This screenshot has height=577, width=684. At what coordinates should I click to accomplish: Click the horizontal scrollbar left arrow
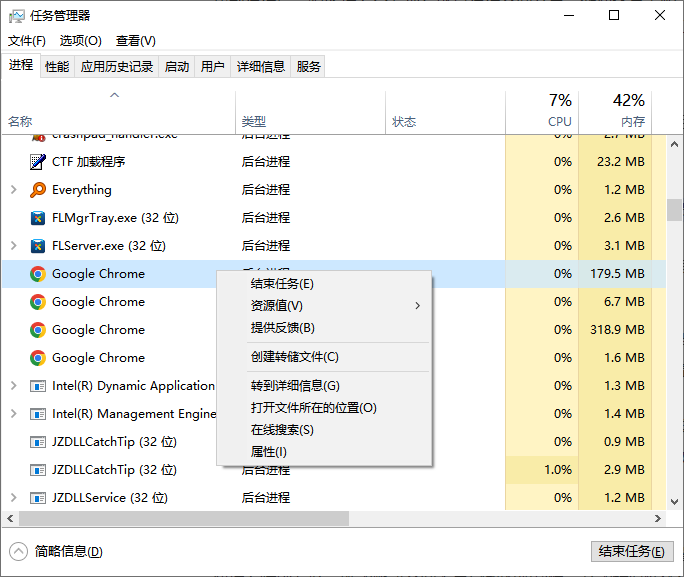pyautogui.click(x=10, y=519)
